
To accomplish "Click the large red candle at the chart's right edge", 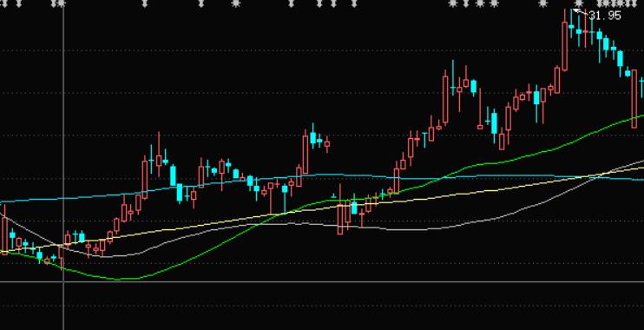I will point(634,99).
